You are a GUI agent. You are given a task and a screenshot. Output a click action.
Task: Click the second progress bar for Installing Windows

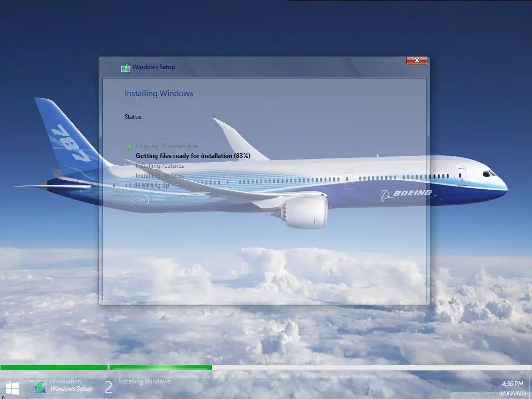pyautogui.click(x=320, y=367)
